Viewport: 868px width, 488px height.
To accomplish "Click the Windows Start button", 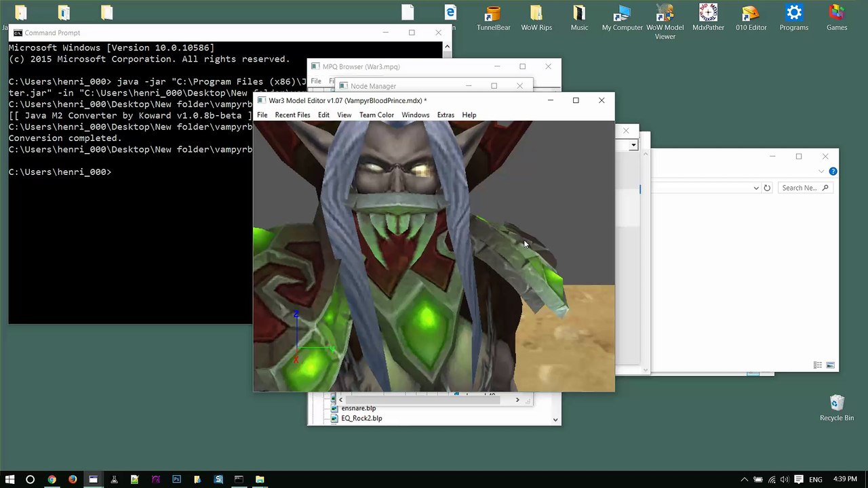I will (10, 479).
